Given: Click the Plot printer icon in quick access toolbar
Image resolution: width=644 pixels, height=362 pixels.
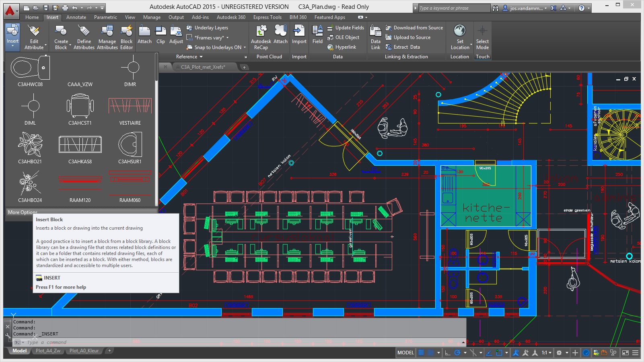Looking at the screenshot, I should click(x=65, y=8).
